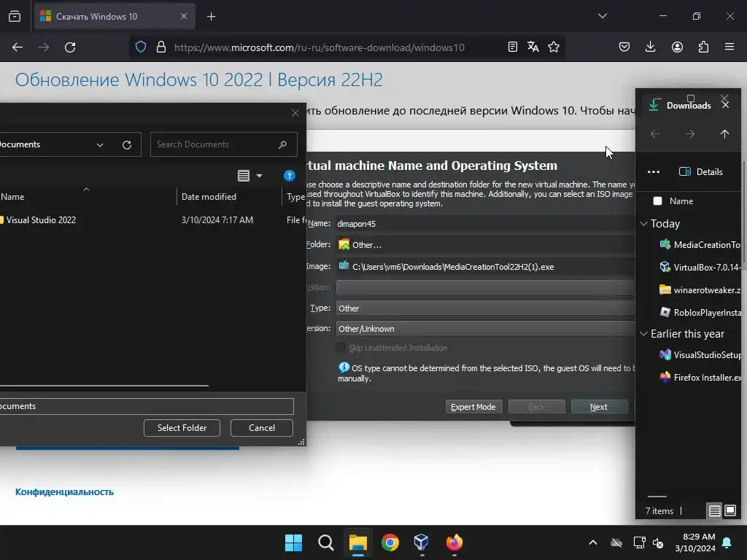Screen dimensions: 747x560
Task: Open File Explorer from taskbar
Action: [x=357, y=542]
